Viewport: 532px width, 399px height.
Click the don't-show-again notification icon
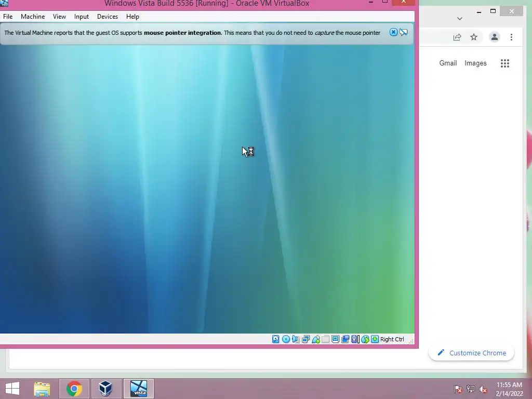point(403,32)
